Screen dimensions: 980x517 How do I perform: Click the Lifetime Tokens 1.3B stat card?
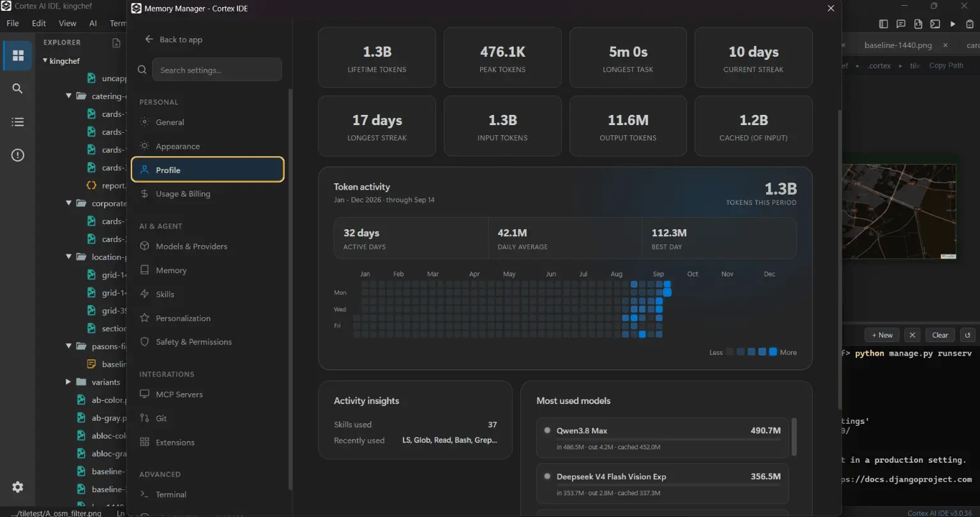pos(377,57)
